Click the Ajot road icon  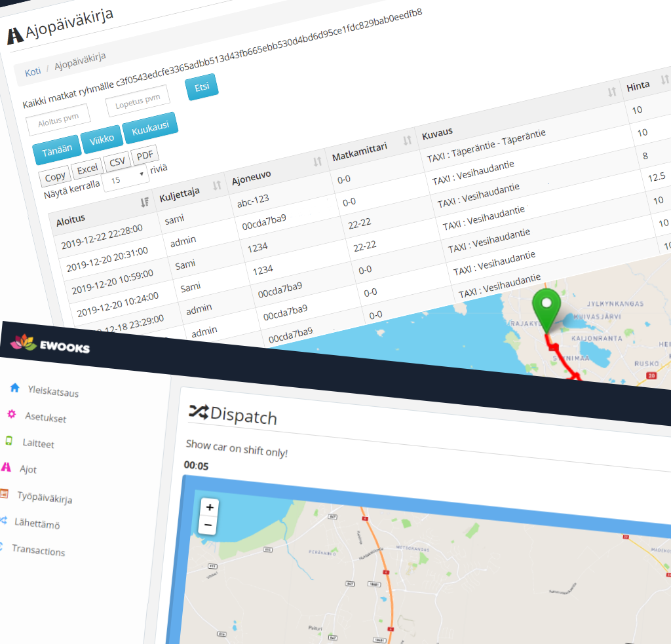[7, 467]
